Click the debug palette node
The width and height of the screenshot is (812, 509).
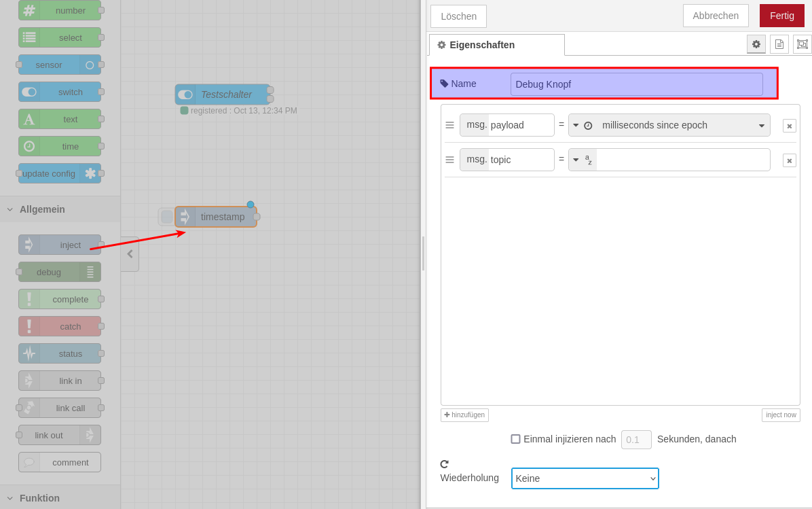(60, 272)
